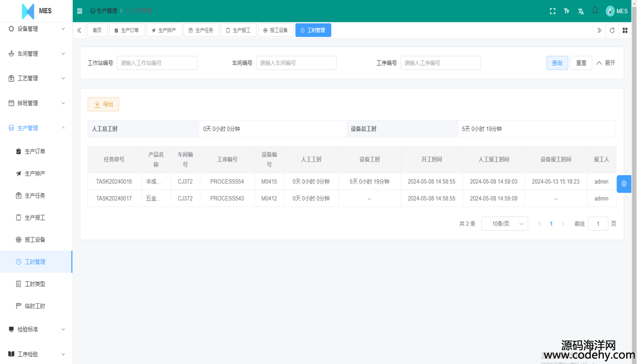637x364 pixels.
Task: Focus the 工作站编号 input field
Action: [x=157, y=63]
